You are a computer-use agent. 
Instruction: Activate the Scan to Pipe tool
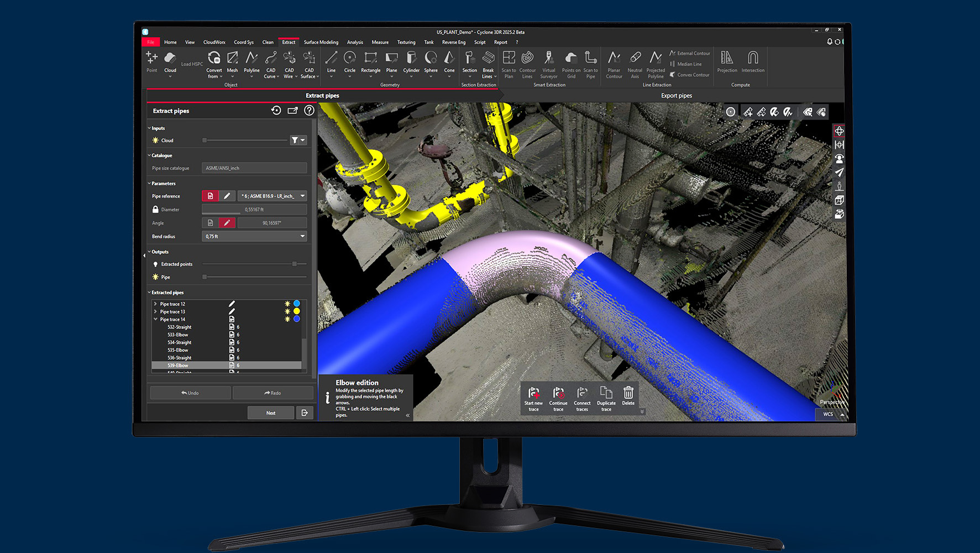pos(590,64)
